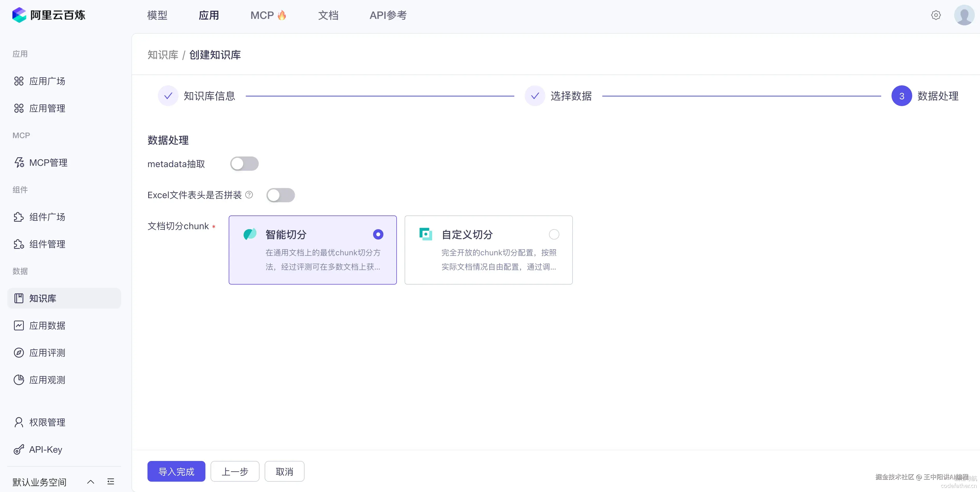Collapse sidebar with menu fold icon
980x492 pixels.
[111, 482]
